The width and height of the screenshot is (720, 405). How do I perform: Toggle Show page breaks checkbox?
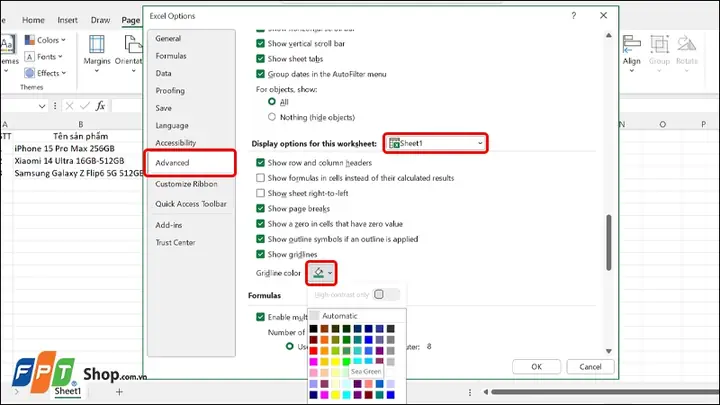[260, 208]
